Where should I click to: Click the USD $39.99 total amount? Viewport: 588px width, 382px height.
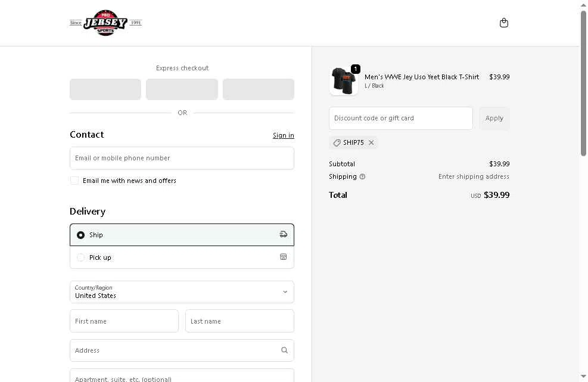point(490,195)
